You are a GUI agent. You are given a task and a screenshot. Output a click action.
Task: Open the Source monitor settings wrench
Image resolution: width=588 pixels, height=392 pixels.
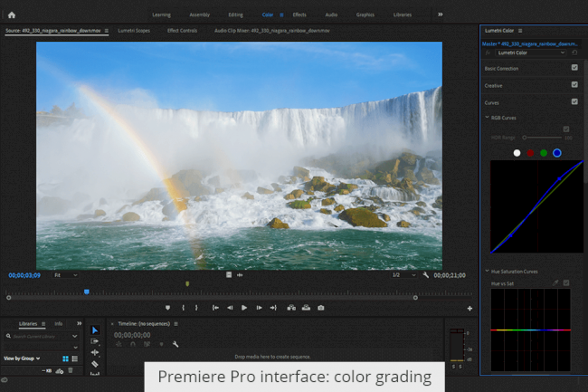pos(425,274)
